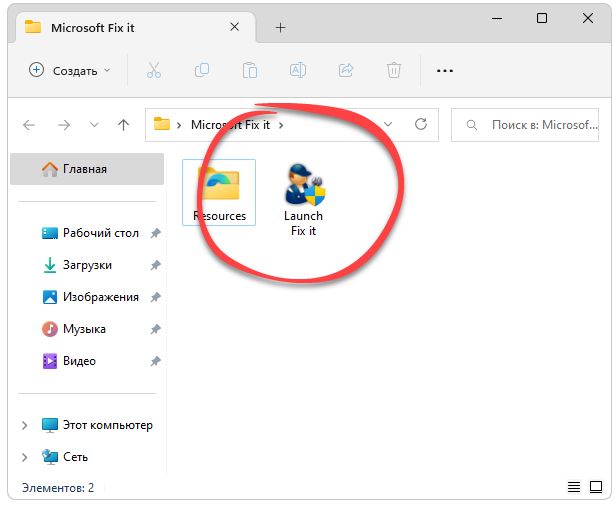
Task: Switch to the large icons view
Action: [x=596, y=487]
